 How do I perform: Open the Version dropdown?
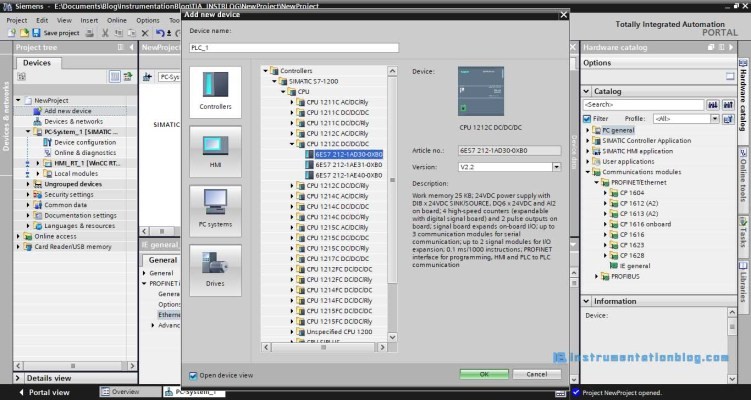coord(555,167)
